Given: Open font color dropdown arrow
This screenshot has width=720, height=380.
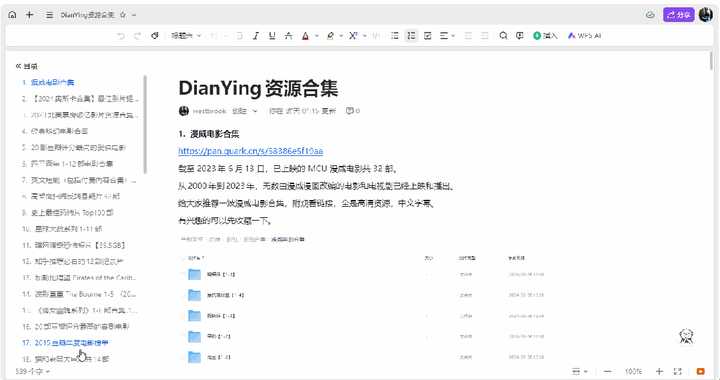Looking at the screenshot, I should click(317, 36).
